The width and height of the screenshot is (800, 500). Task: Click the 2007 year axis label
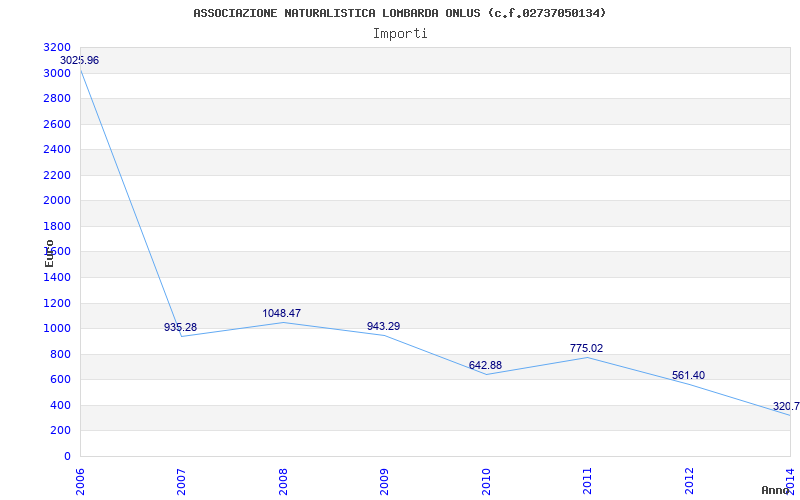tap(182, 481)
